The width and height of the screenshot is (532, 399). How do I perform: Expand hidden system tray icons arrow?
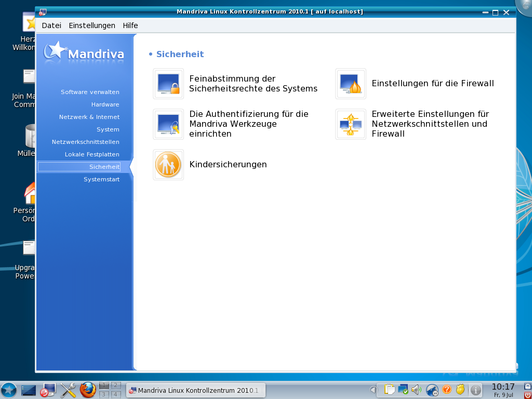tap(373, 390)
